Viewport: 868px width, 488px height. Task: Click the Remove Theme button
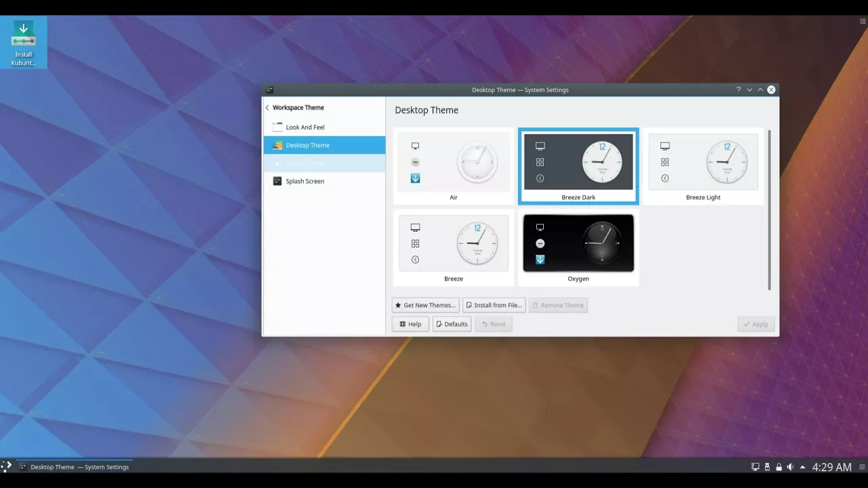(558, 305)
